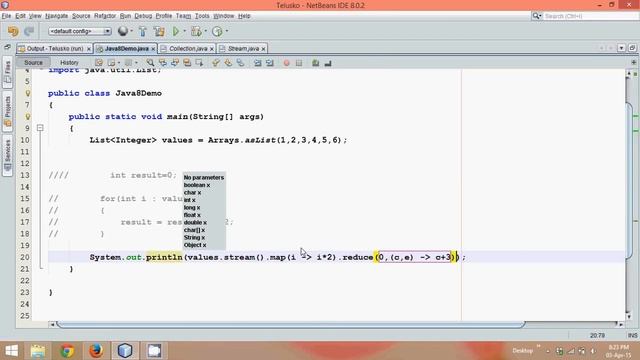Click Find Next Occurrence icon

(175, 63)
